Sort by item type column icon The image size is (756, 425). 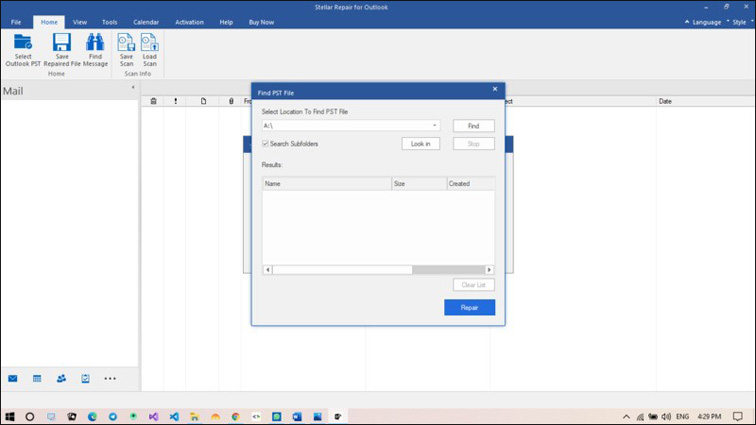point(203,101)
